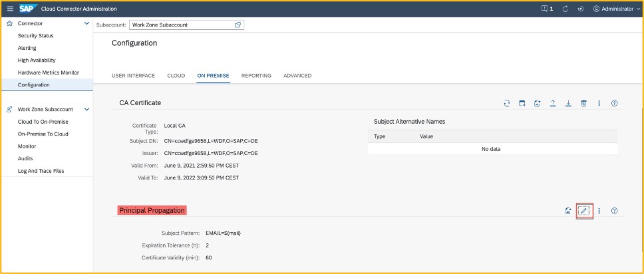The image size is (644, 274).
Task: Switch to the USER INTERFACE tab
Action: (133, 76)
